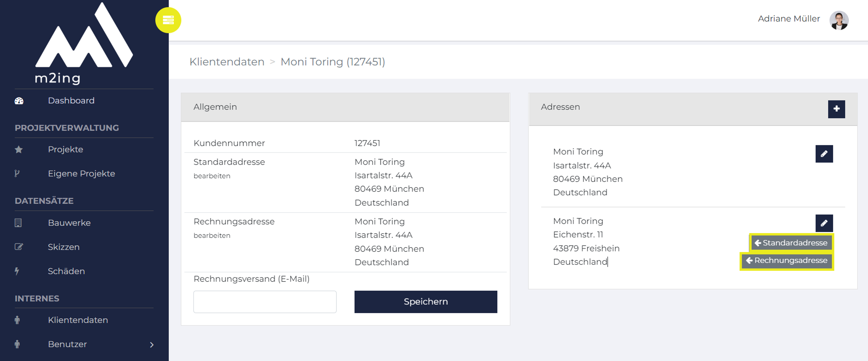
Task: Open Eigene Projekte in sidebar
Action: click(81, 173)
